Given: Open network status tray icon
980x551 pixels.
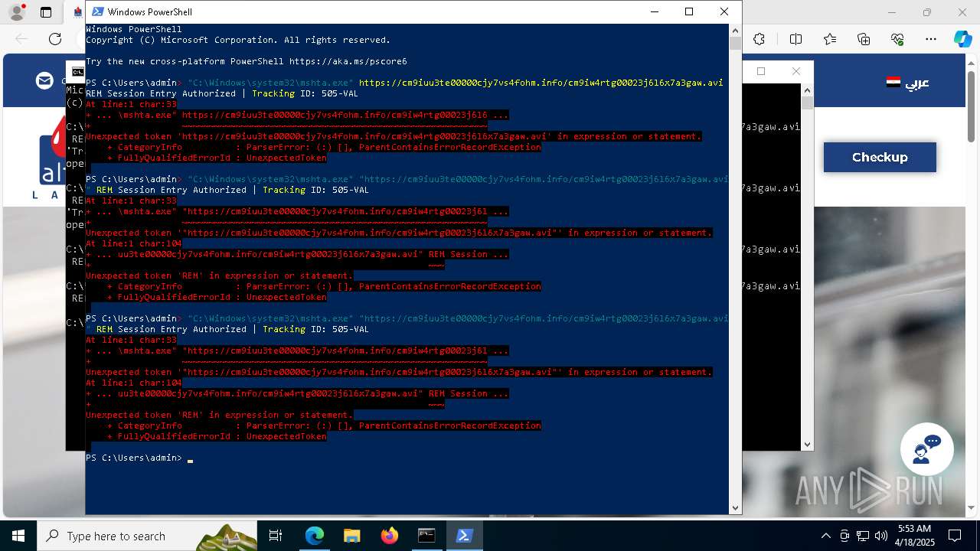Looking at the screenshot, I should (x=863, y=536).
